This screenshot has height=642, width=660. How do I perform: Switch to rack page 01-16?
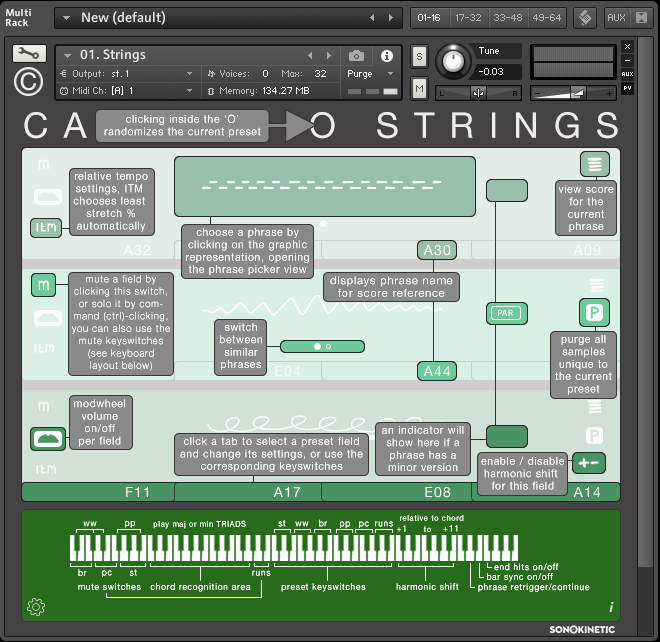click(x=429, y=18)
